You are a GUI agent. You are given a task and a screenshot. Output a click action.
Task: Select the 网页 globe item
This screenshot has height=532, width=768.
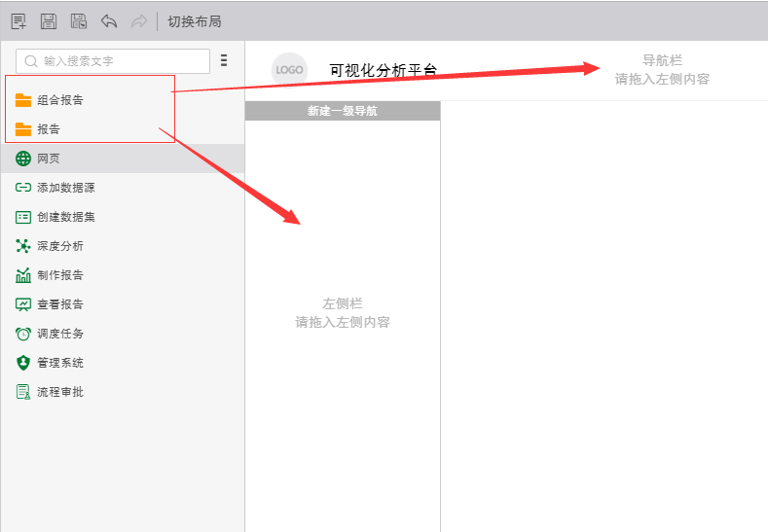click(x=48, y=159)
